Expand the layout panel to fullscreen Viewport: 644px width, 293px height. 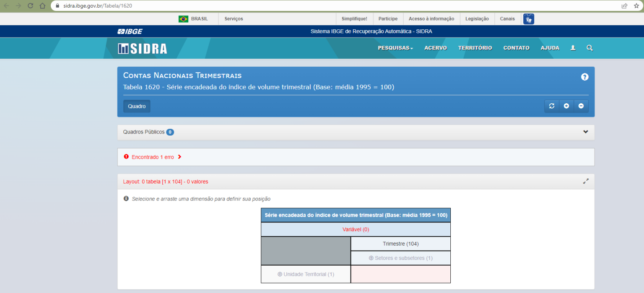pyautogui.click(x=586, y=181)
